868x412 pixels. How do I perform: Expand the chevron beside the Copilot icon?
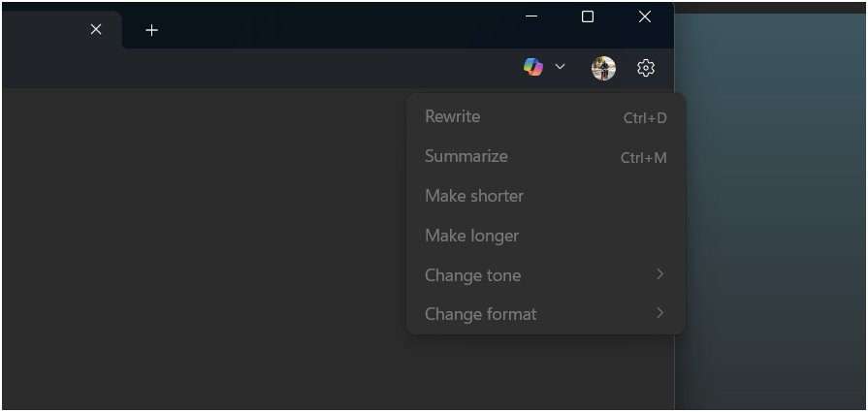click(x=561, y=67)
